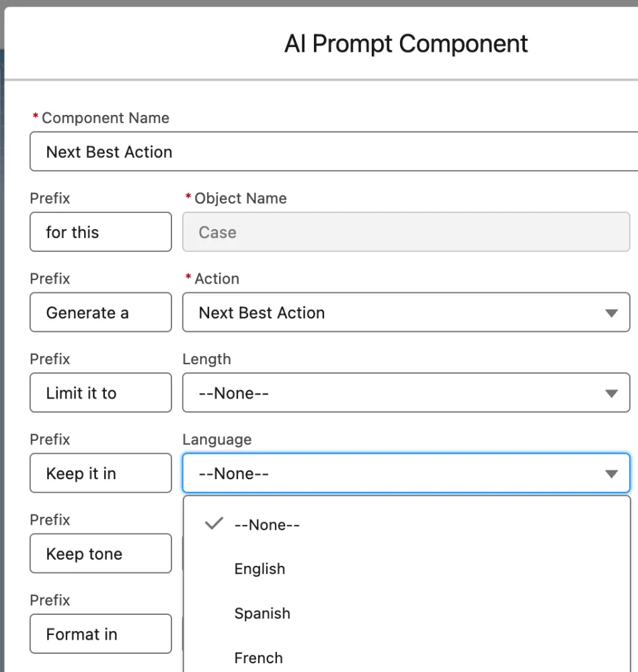Image resolution: width=638 pixels, height=672 pixels.
Task: Click the checkmark beside --None-- option
Action: tap(212, 524)
